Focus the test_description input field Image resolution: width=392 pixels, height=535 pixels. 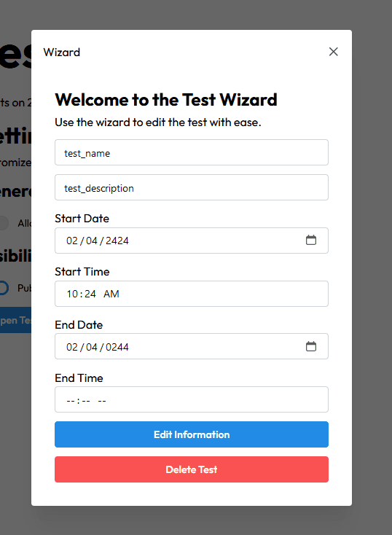click(x=192, y=187)
